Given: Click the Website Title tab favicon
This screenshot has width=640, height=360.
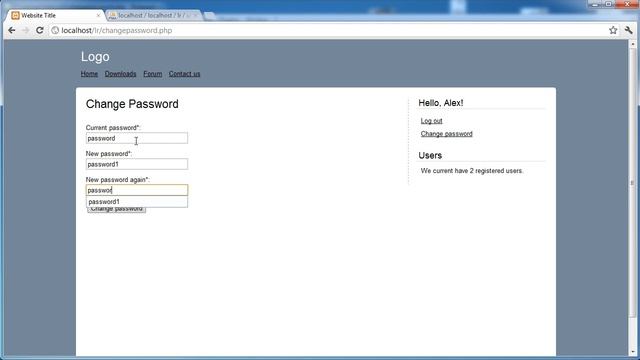Looking at the screenshot, I should coord(16,16).
